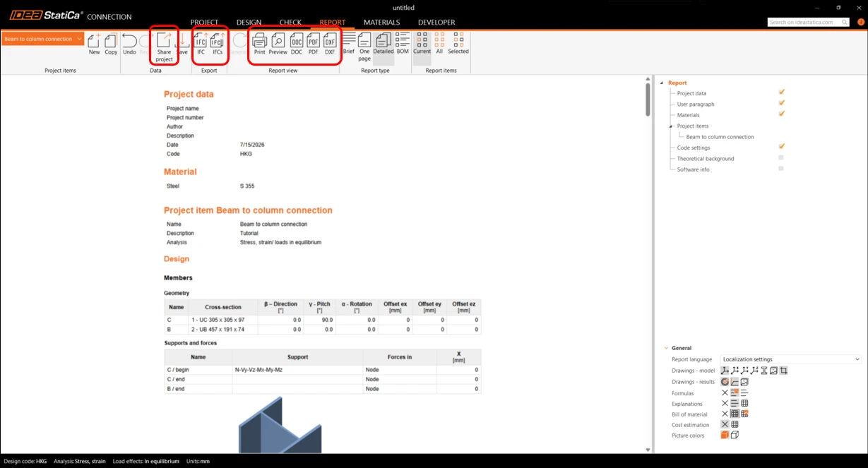The height and width of the screenshot is (468, 868).
Task: Select All report items
Action: pos(439,43)
